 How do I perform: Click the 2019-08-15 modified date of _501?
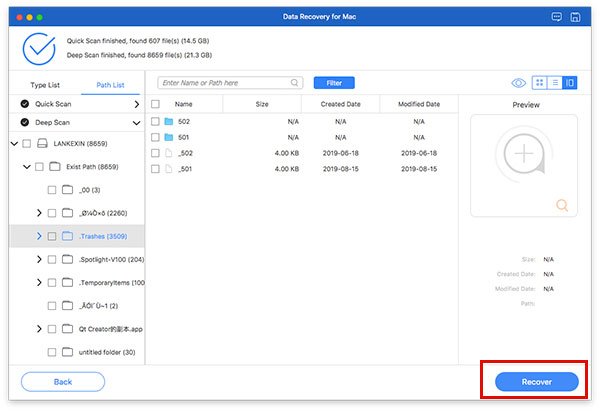(419, 169)
